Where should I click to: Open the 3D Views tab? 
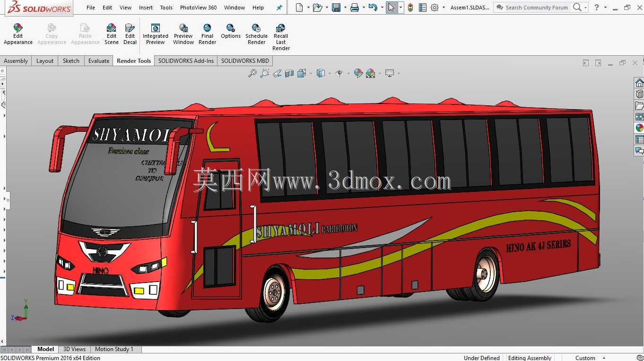tap(74, 349)
